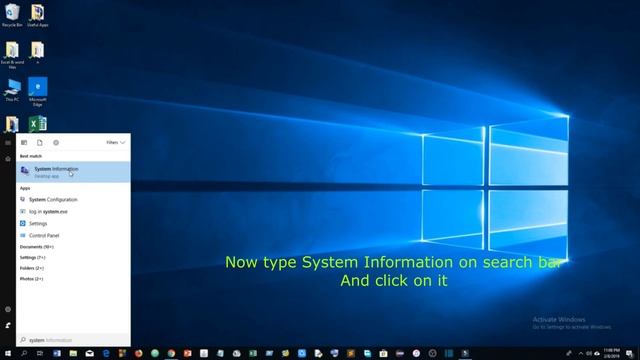Expand Documents (10+) results group

tap(37, 247)
